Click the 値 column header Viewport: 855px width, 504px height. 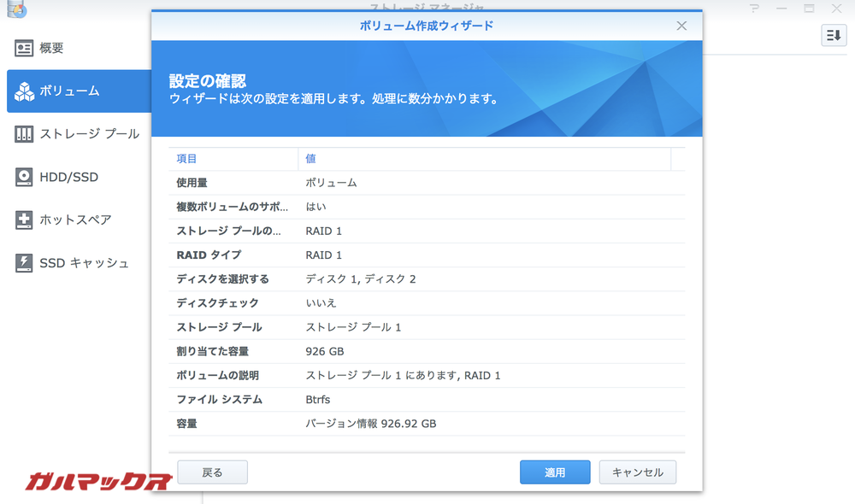pos(310,159)
